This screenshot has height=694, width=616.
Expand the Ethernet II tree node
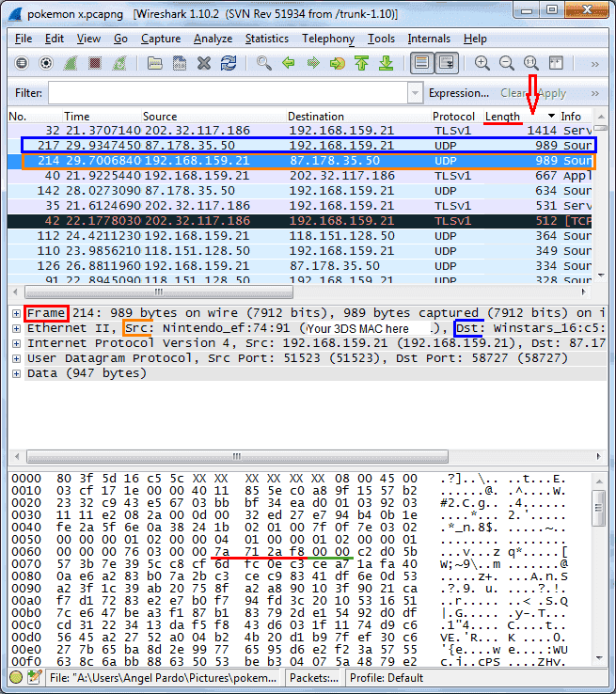tap(16, 328)
